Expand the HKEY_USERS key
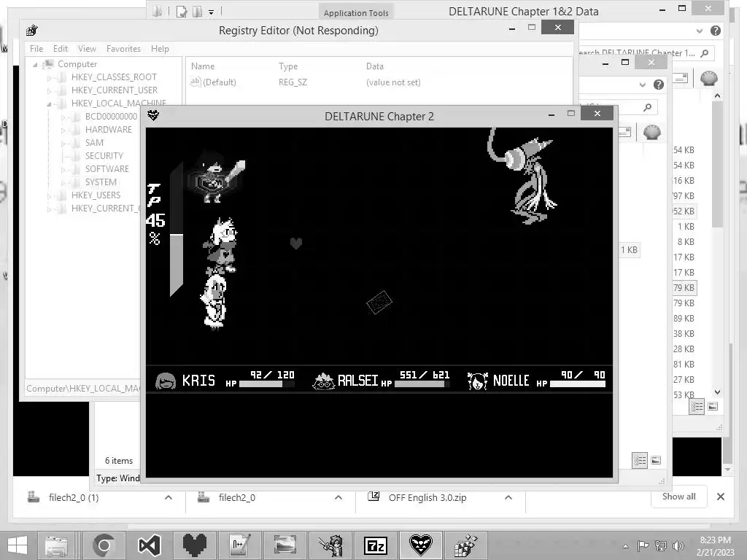 pyautogui.click(x=49, y=195)
